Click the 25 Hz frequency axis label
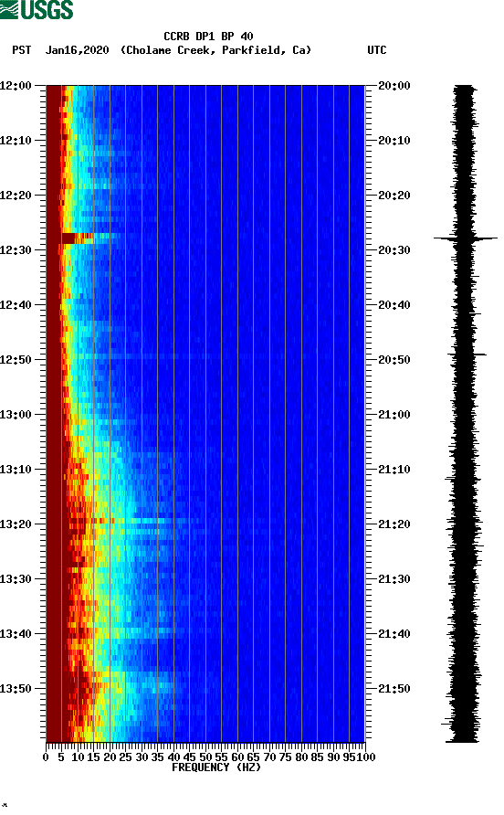This screenshot has width=504, height=815. tap(125, 757)
